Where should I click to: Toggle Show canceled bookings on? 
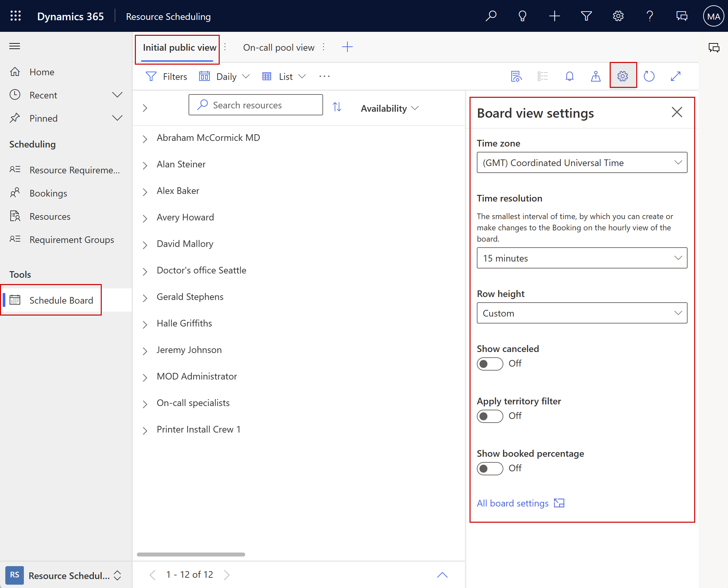tap(489, 363)
